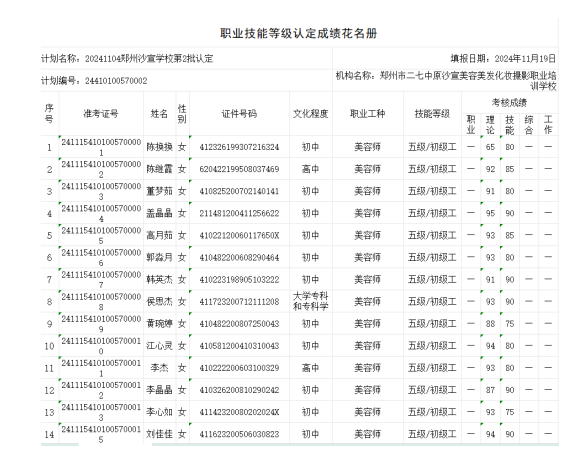This screenshot has width=584, height=459.
Task: Click the 文化程度 column header
Action: tap(311, 114)
